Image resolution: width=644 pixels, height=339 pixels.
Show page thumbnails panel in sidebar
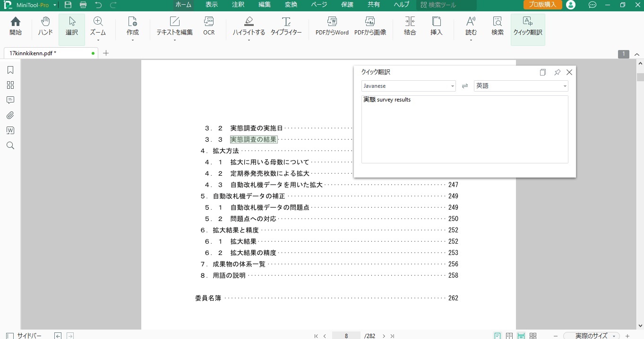click(x=10, y=85)
